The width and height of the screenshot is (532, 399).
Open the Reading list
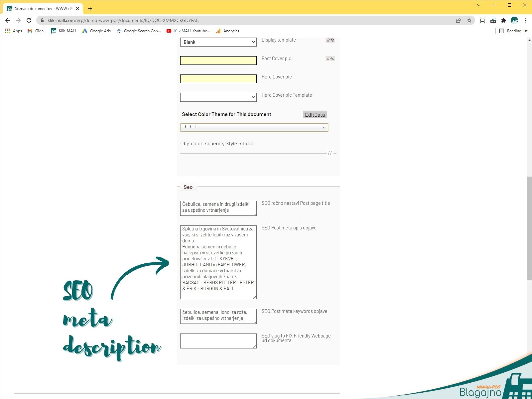pos(513,31)
